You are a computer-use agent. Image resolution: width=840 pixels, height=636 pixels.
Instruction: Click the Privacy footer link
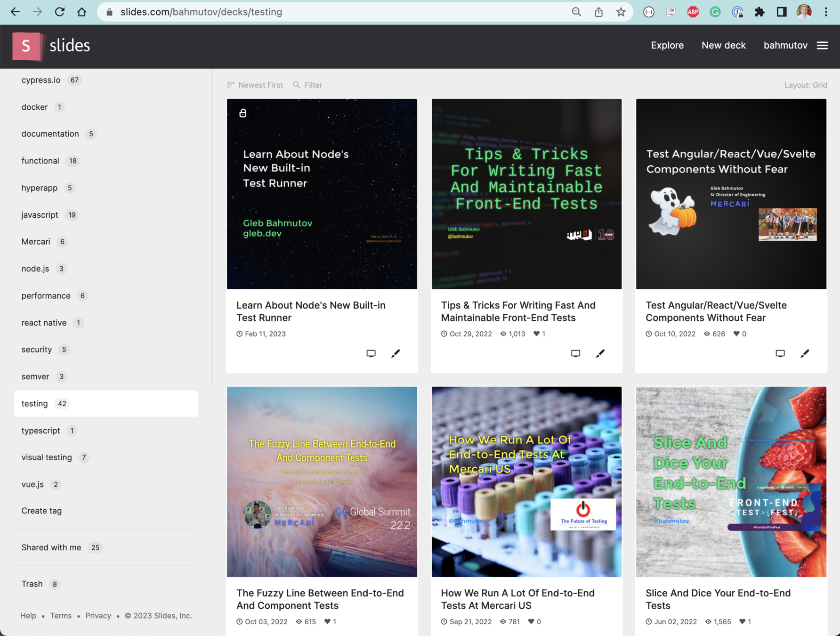click(98, 616)
